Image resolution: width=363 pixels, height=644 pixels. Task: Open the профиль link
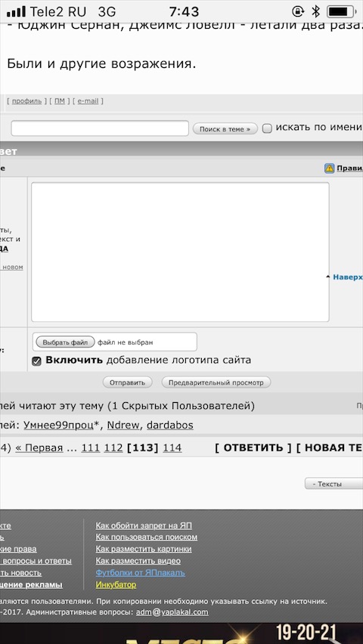coord(26,101)
